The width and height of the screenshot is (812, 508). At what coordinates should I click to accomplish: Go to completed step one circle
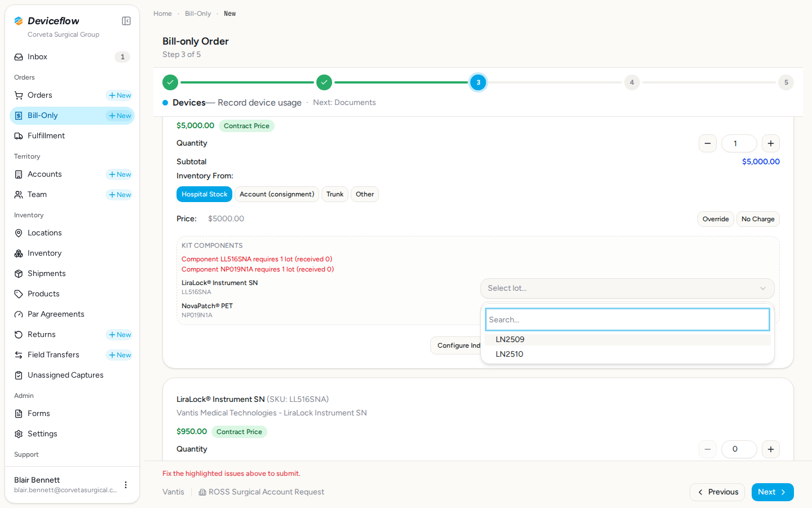tap(170, 82)
